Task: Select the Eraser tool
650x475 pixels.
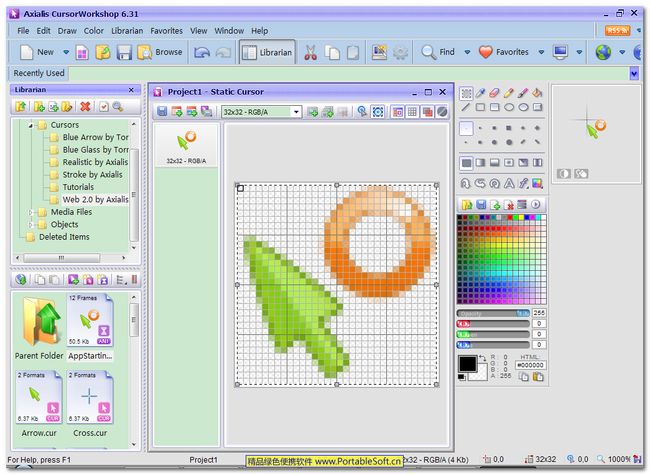Action: coord(495,93)
